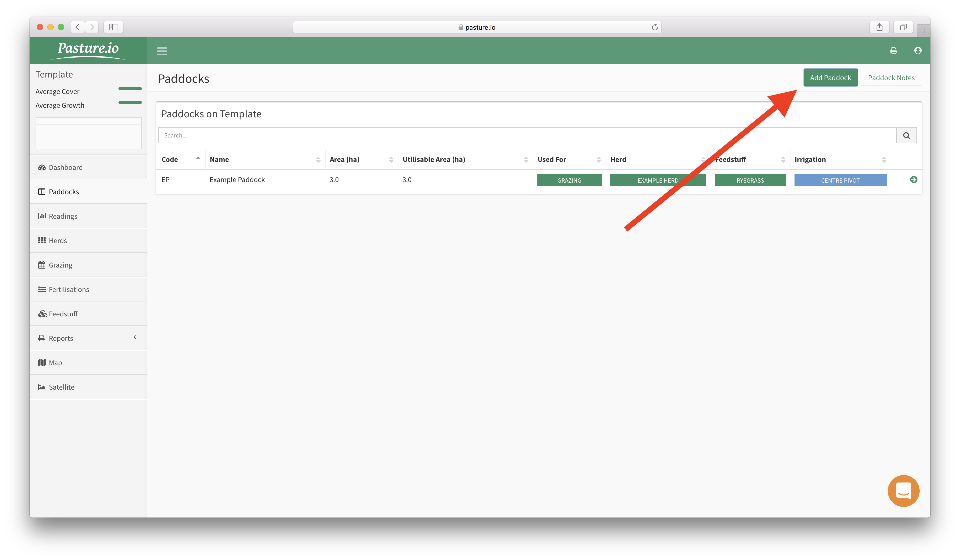Click the search magnifier button
The height and width of the screenshot is (560, 960).
click(906, 136)
